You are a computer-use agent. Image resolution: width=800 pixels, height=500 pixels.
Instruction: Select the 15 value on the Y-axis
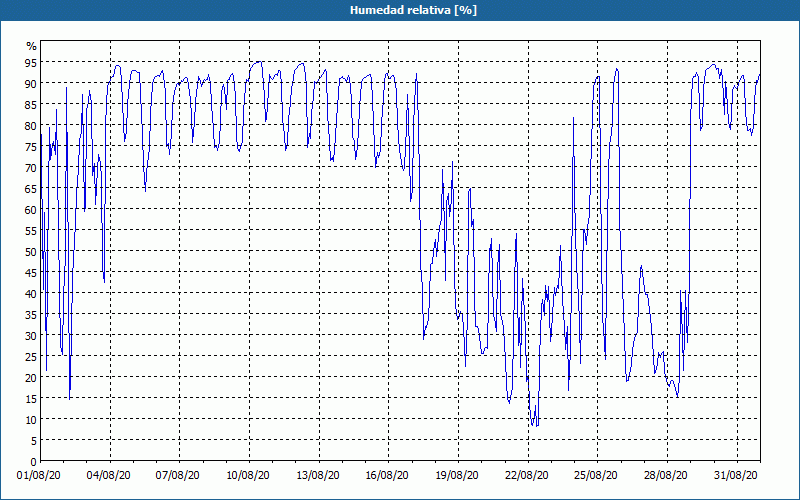(x=31, y=398)
